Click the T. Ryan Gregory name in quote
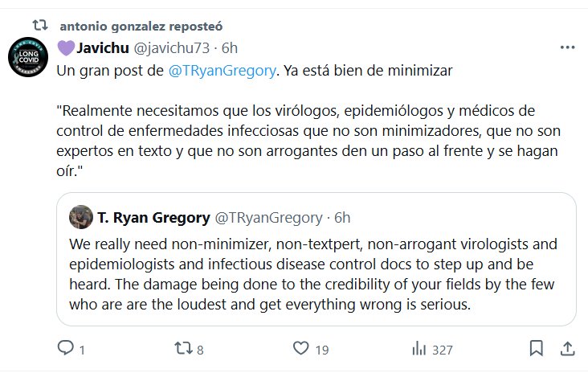The height and width of the screenshot is (373, 588). click(153, 217)
